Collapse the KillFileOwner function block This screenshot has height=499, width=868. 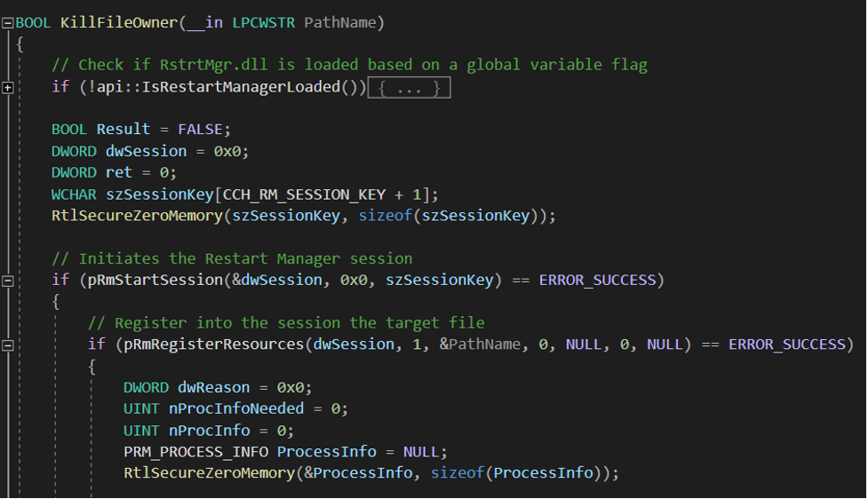point(8,23)
